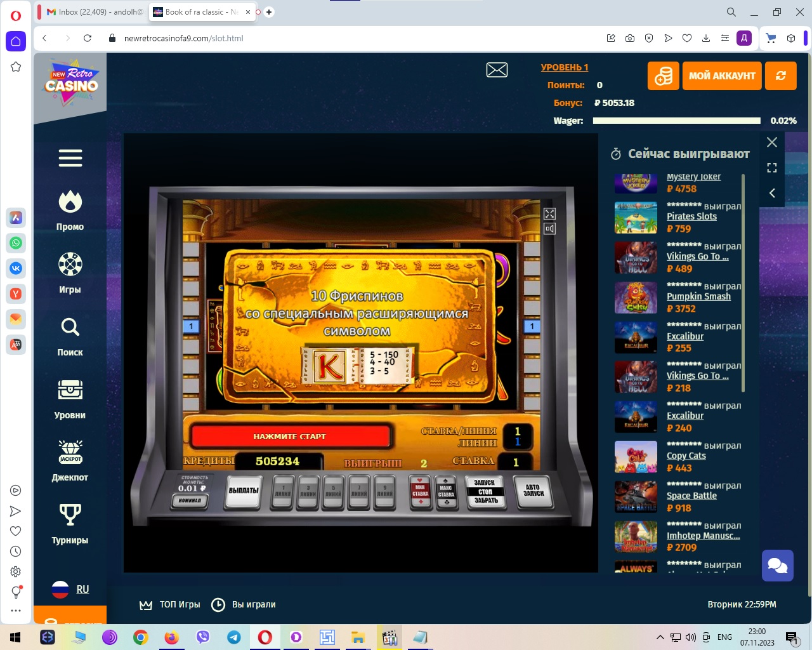
Task: Open Opera easy setup sliders icon
Action: tap(725, 38)
